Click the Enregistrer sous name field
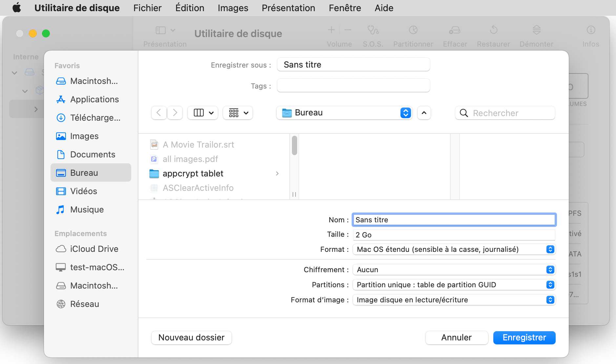 [x=353, y=65]
